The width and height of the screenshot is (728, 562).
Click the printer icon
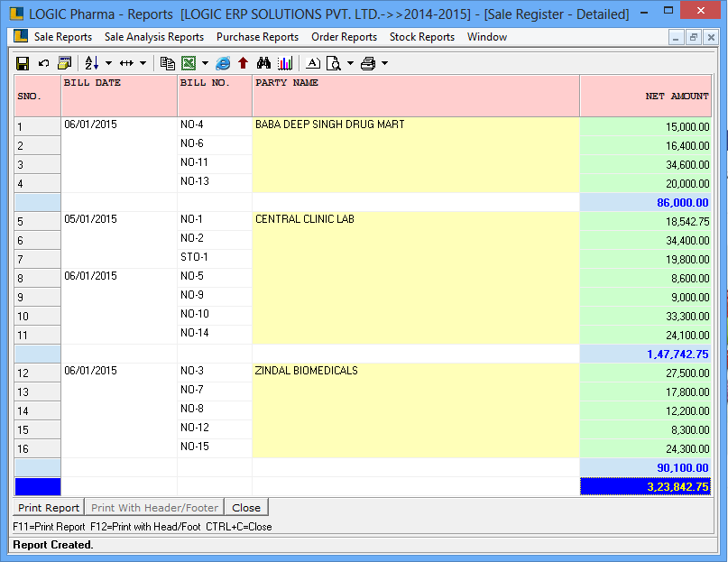368,63
